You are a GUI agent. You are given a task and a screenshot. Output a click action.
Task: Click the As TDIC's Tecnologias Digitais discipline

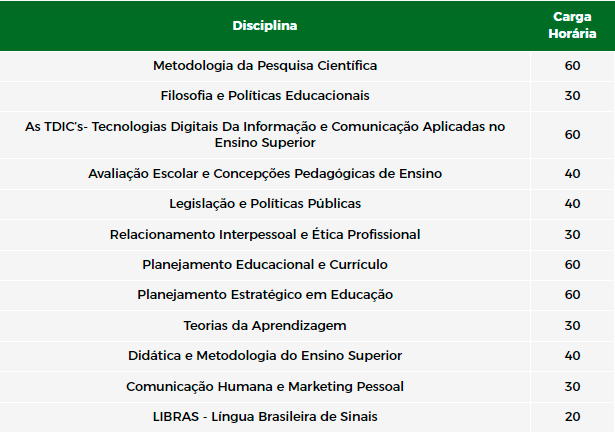[265, 135]
